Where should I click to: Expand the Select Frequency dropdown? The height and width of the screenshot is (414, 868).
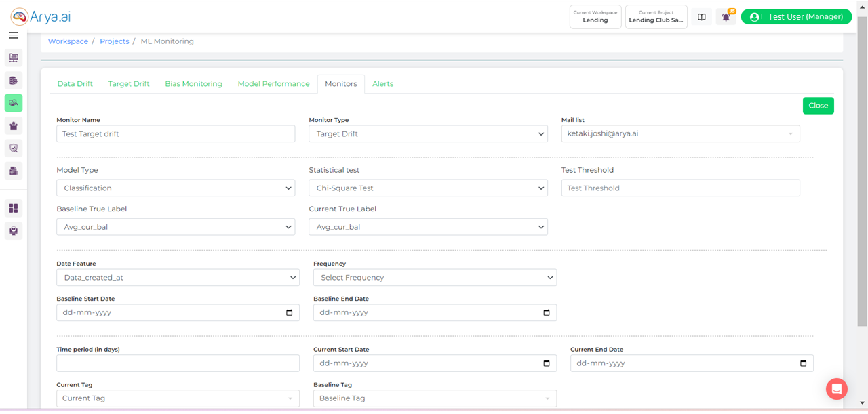[435, 278]
